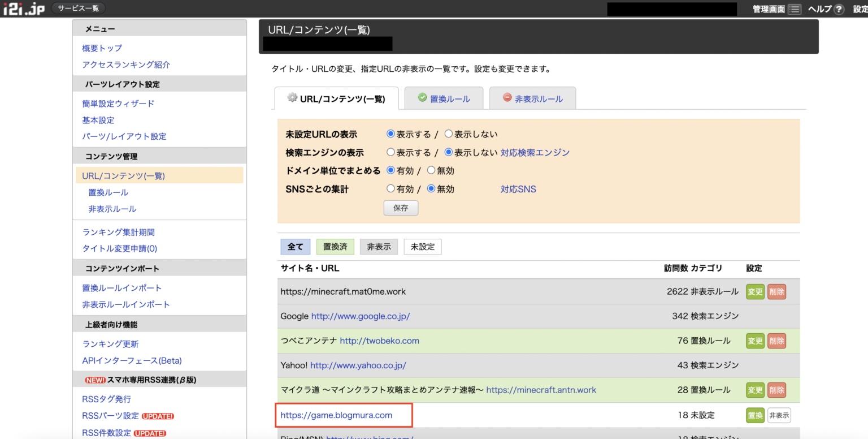Open the 管理画面 hamburger menu icon
The width and height of the screenshot is (868, 439).
[x=793, y=9]
